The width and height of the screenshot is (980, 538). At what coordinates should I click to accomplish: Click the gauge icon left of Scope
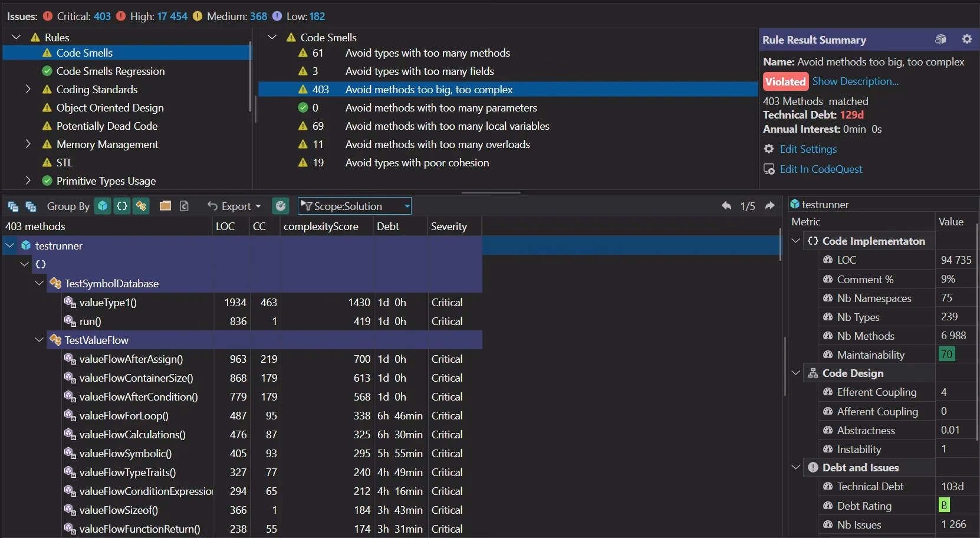281,206
